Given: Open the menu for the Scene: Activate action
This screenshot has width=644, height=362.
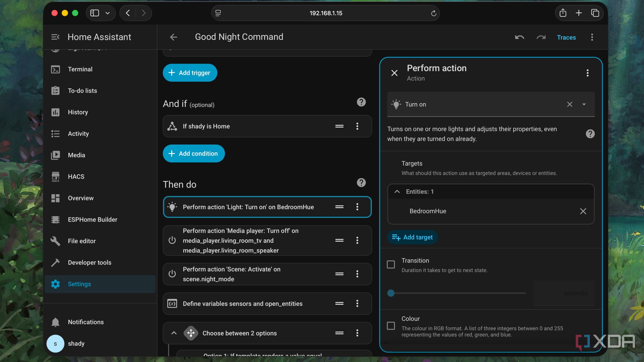Looking at the screenshot, I should tap(357, 274).
